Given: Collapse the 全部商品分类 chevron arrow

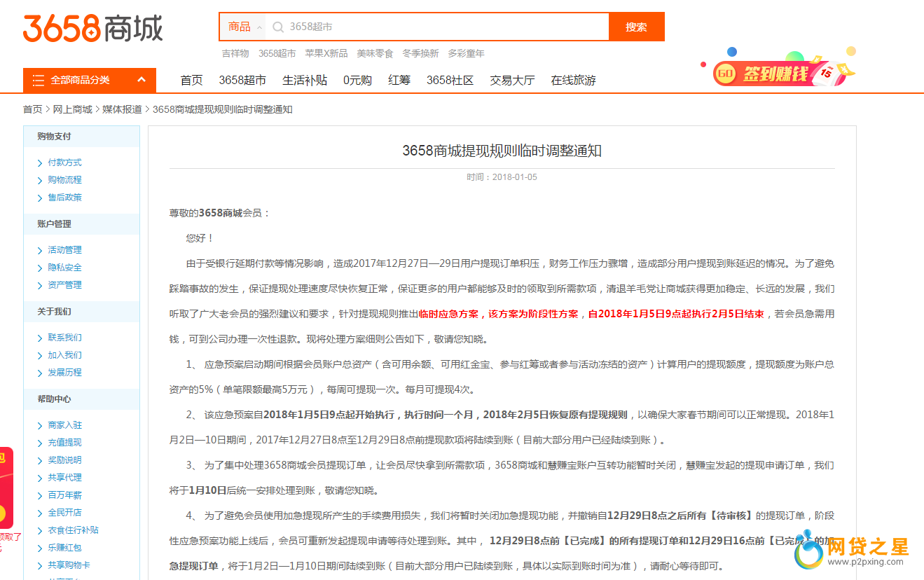Looking at the screenshot, I should point(142,79).
